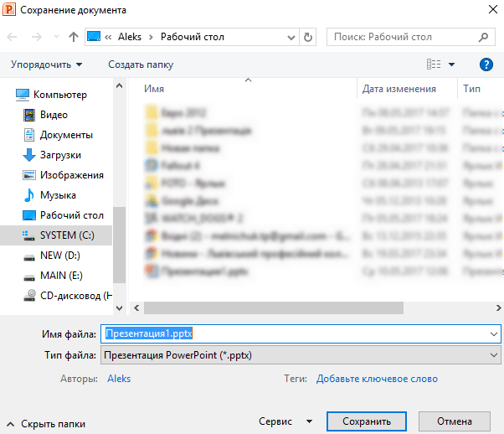Open Help with the question mark icon
This screenshot has width=504, height=434.
tap(486, 65)
